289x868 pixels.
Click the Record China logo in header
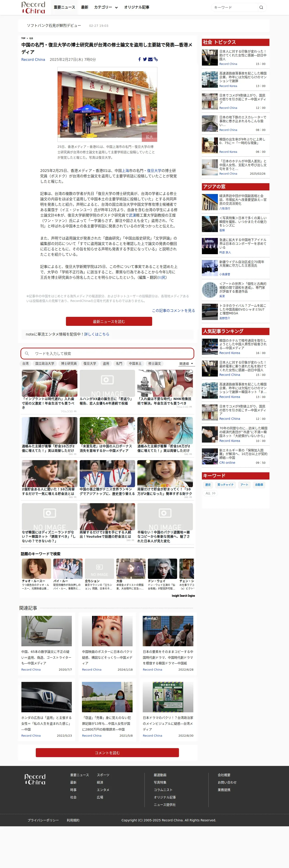[x=33, y=7]
